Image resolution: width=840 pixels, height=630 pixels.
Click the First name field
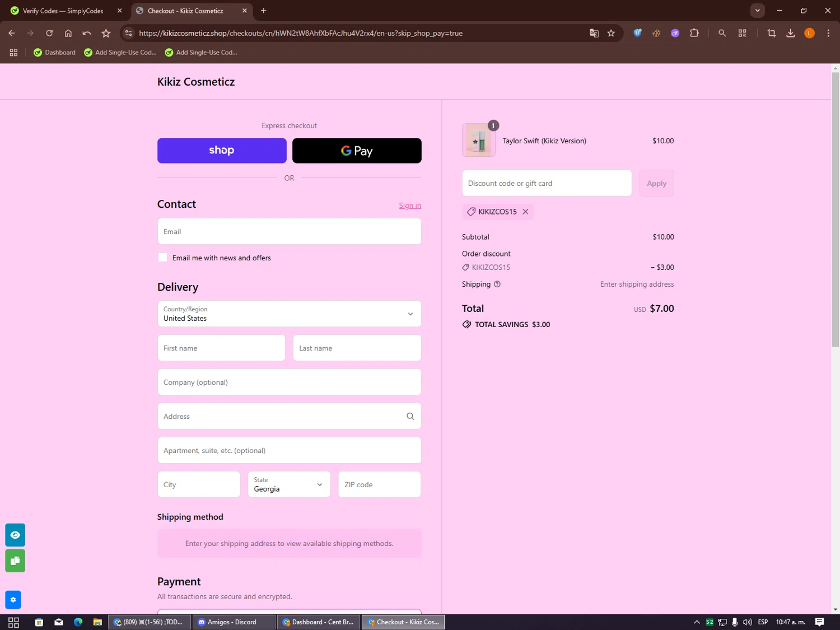(221, 348)
